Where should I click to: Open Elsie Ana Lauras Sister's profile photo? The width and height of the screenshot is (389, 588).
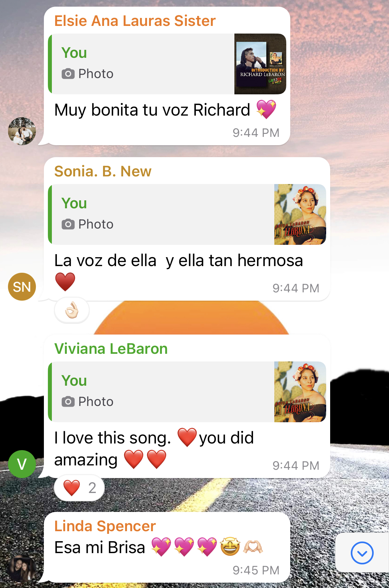(x=22, y=131)
